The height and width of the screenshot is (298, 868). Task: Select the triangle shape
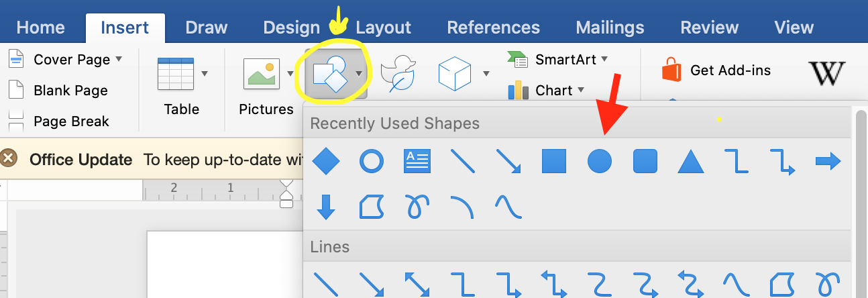click(690, 161)
